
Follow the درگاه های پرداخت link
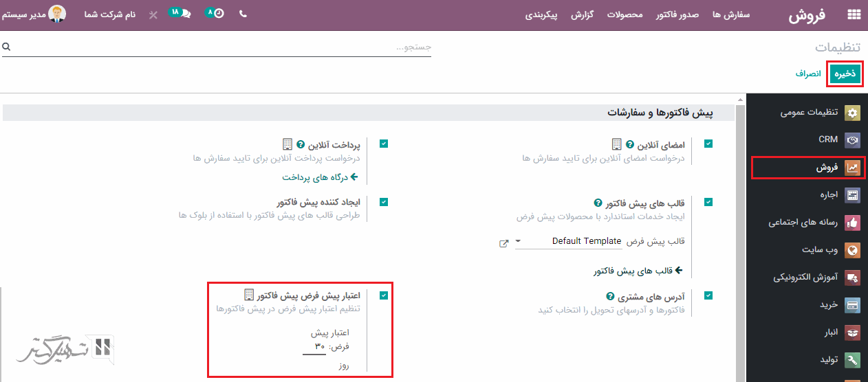coord(321,177)
